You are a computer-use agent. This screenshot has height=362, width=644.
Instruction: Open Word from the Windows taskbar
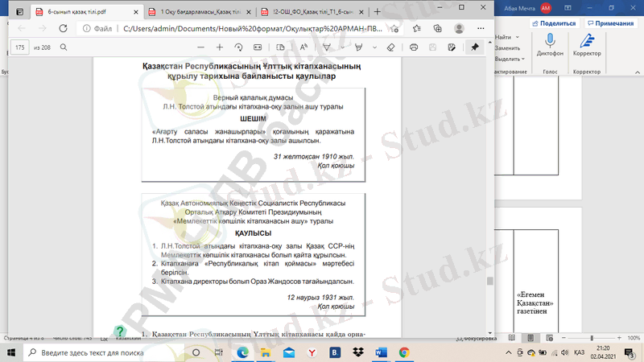pyautogui.click(x=381, y=352)
